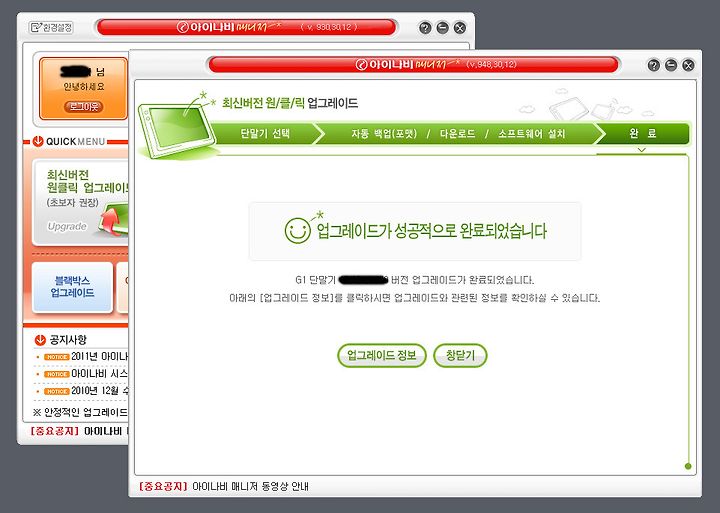Click the 창닫기 button
720x513 pixels.
click(x=460, y=355)
